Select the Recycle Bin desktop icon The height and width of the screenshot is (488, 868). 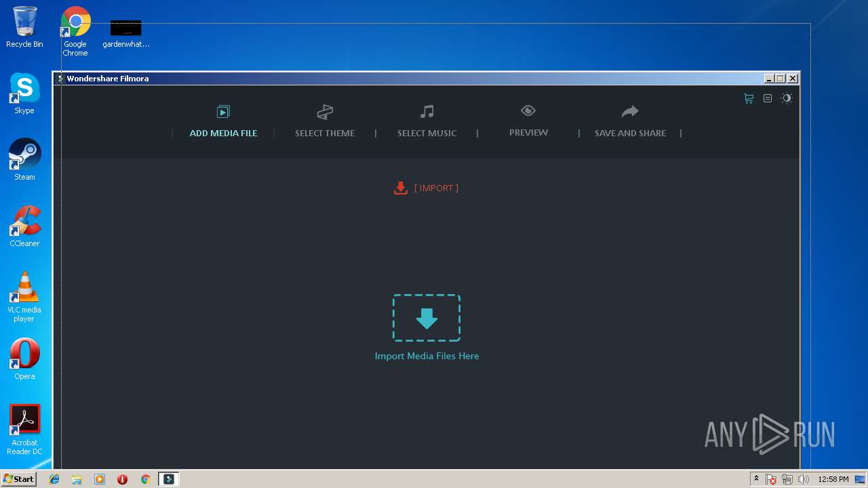pyautogui.click(x=24, y=27)
